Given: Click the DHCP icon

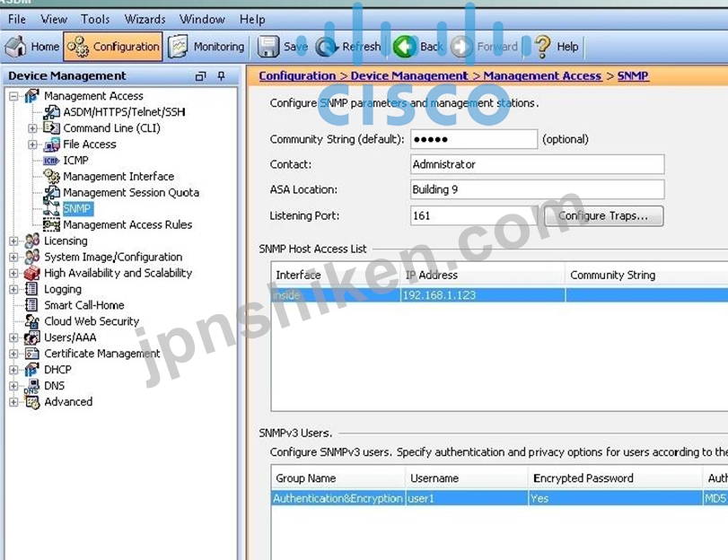Looking at the screenshot, I should pyautogui.click(x=31, y=370).
